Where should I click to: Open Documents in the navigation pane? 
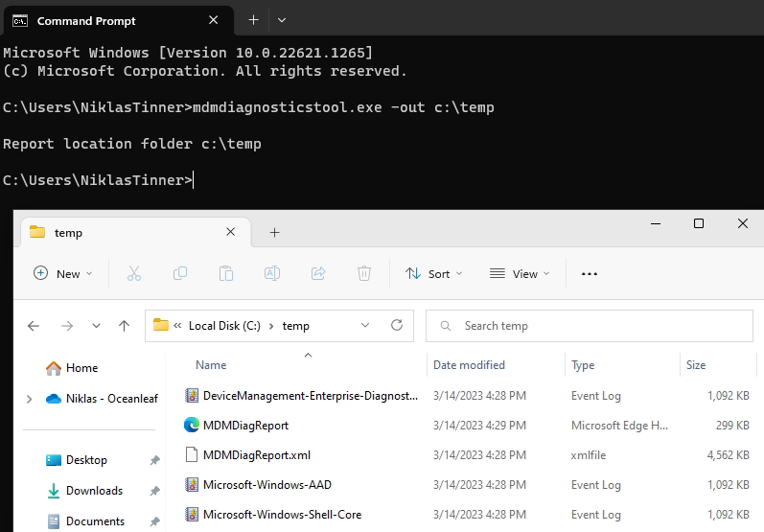(x=95, y=521)
